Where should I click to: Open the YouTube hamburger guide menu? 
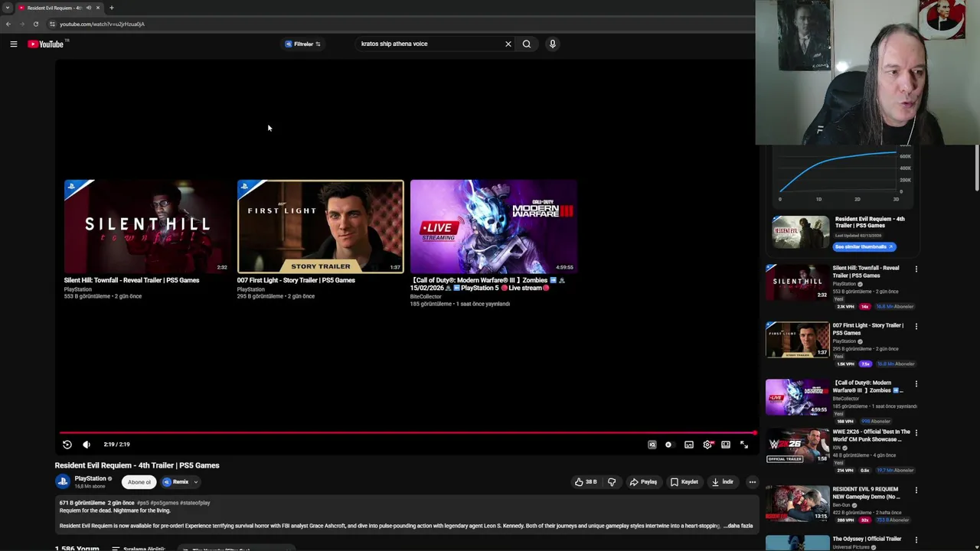pos(13,44)
